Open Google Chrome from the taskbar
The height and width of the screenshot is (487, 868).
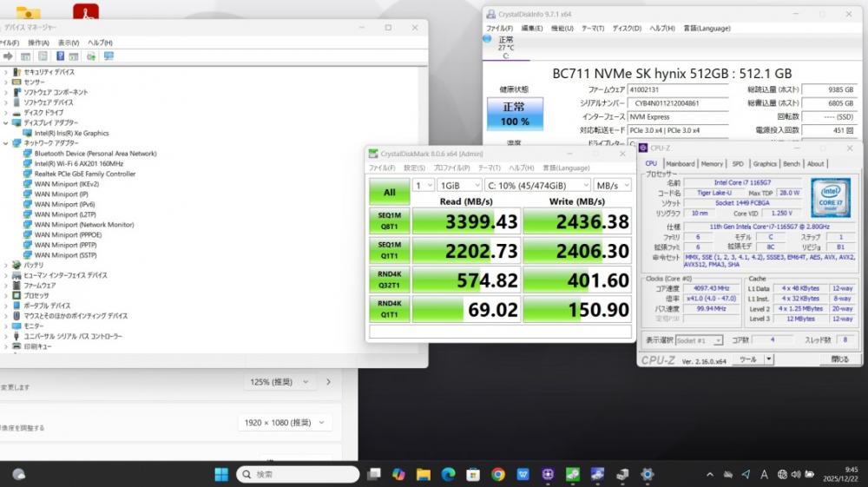click(498, 474)
